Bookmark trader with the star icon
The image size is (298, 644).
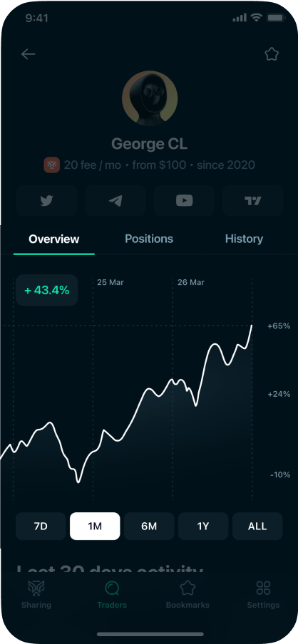coord(272,54)
